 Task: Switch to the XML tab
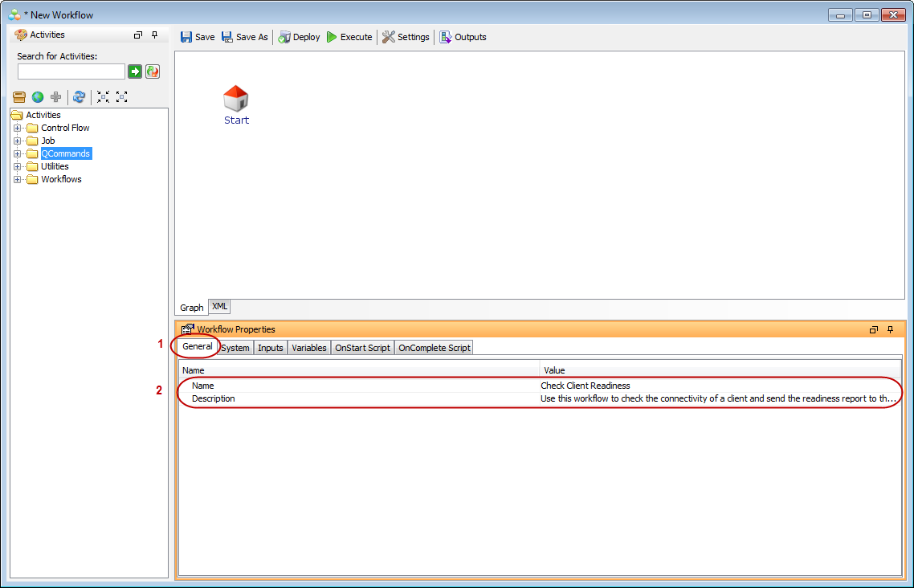click(x=220, y=307)
